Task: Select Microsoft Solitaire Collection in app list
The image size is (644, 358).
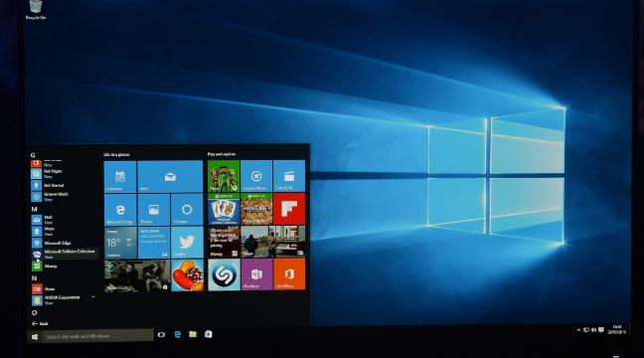Action: [x=65, y=254]
